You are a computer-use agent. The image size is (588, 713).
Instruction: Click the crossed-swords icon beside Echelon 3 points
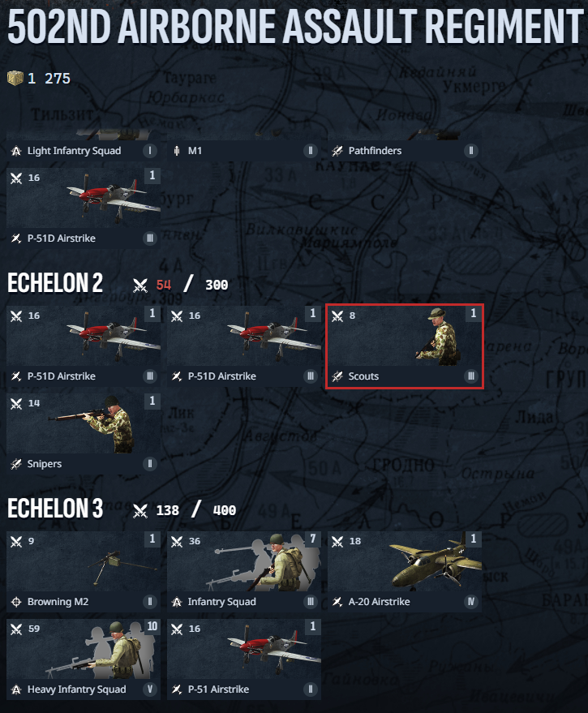pos(140,511)
